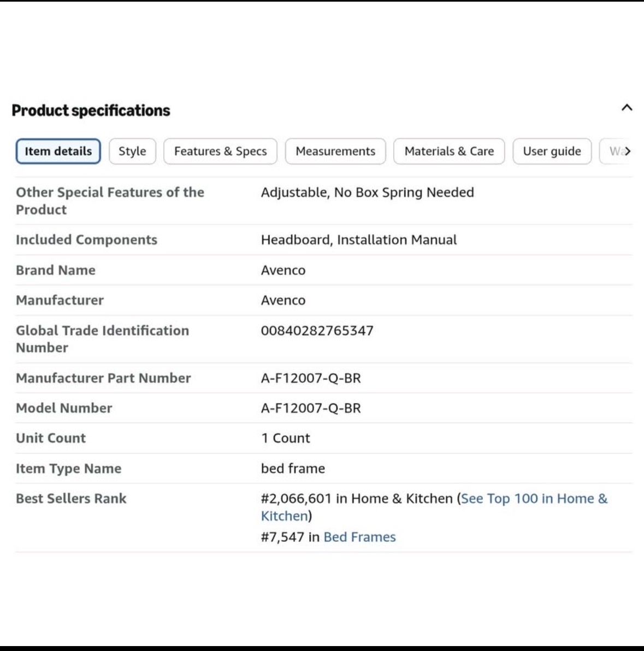
Task: Go to the Materials & Care tab
Action: coord(449,151)
